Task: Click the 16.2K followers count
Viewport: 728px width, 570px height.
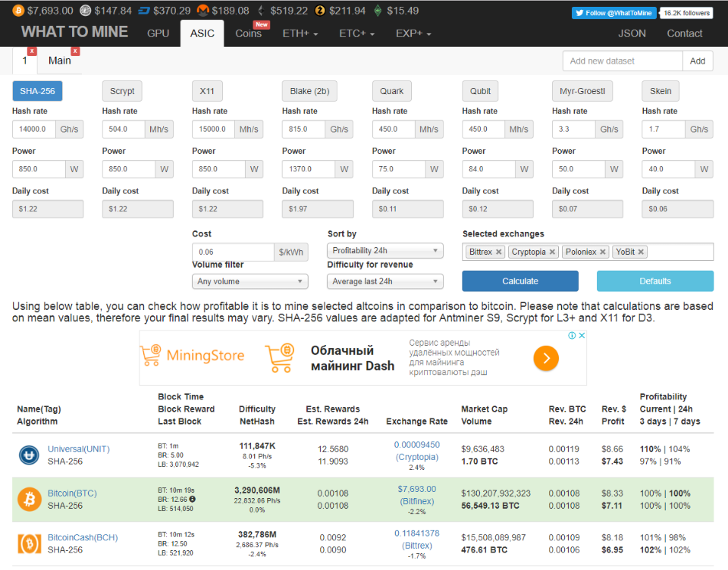Action: pyautogui.click(x=686, y=13)
